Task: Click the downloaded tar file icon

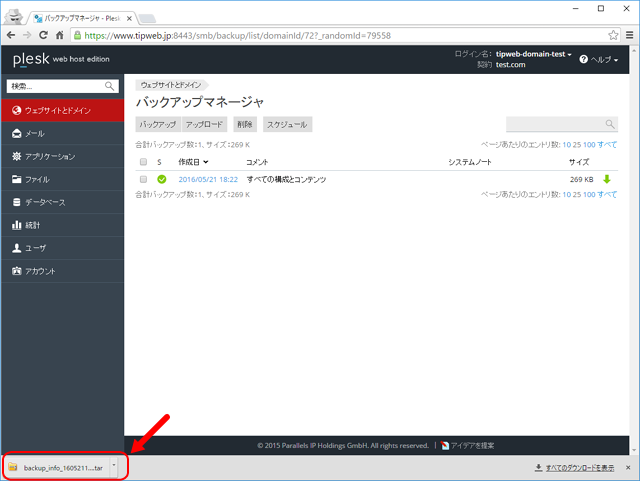Action: tap(13, 467)
